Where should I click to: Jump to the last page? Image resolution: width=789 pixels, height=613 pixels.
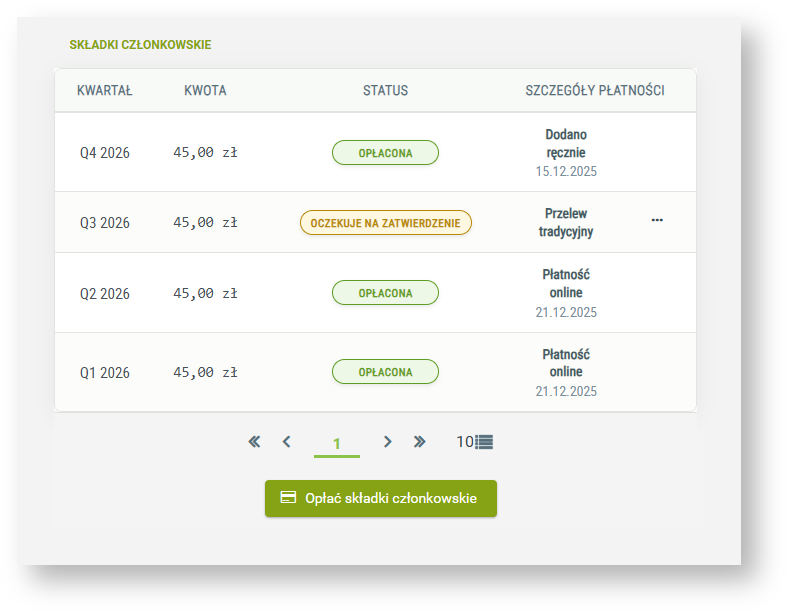[x=420, y=442]
